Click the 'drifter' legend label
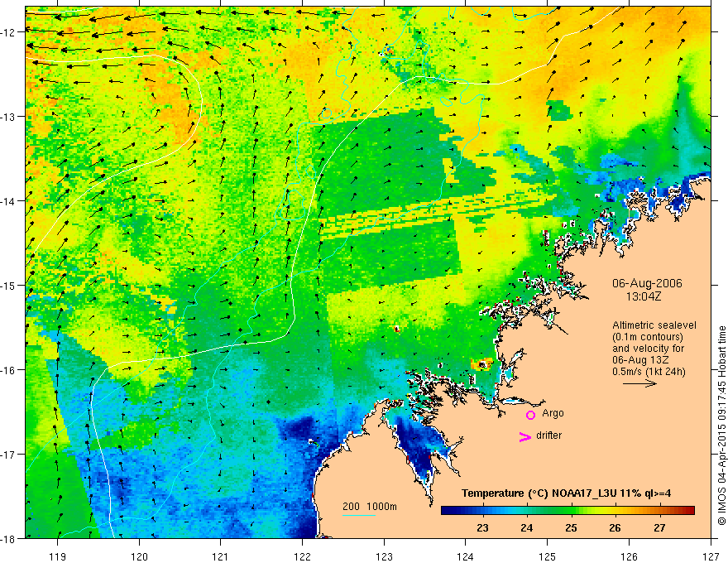The height and width of the screenshot is (563, 728). (548, 435)
